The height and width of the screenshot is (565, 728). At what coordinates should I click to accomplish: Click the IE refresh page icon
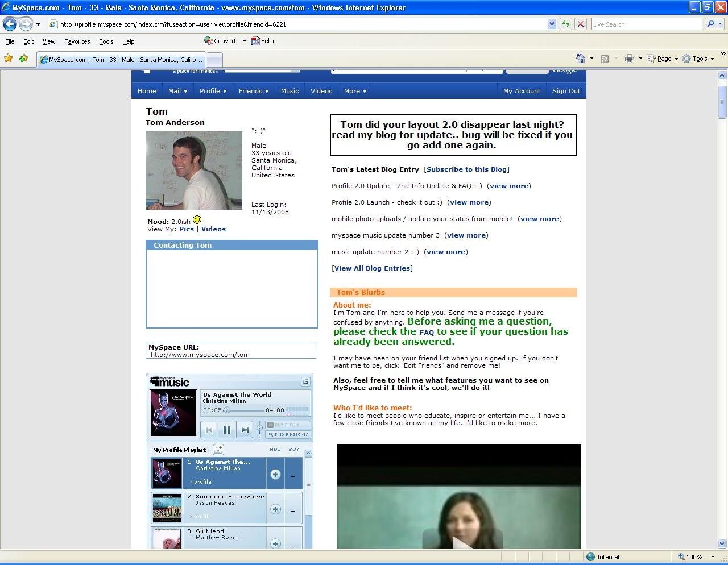click(566, 24)
